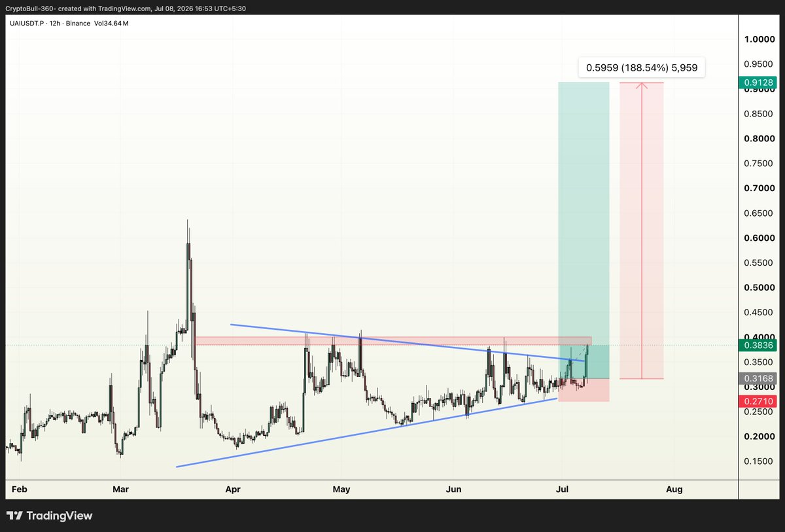This screenshot has height=532, width=785.
Task: Click the 0.9500 price axis label
Action: pos(759,64)
